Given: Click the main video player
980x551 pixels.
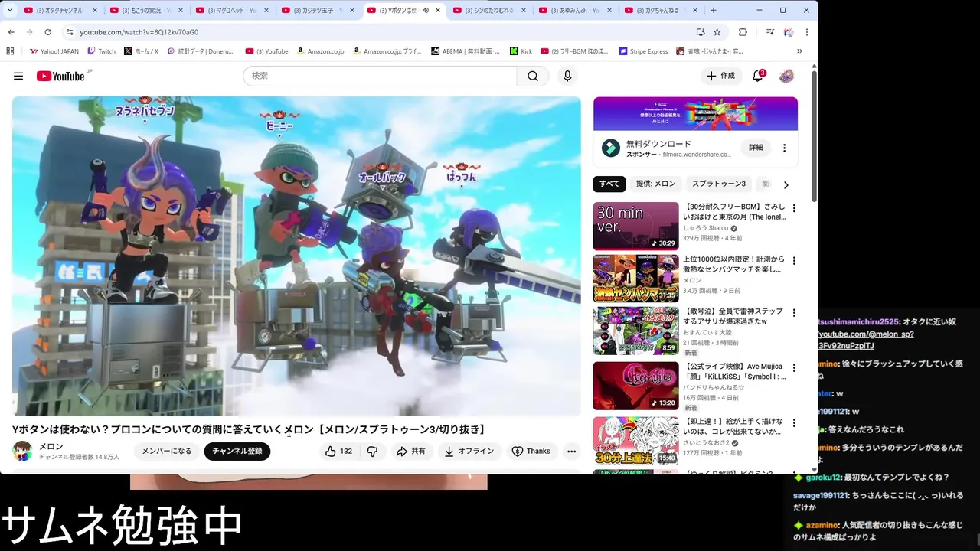Looking at the screenshot, I should coord(296,256).
